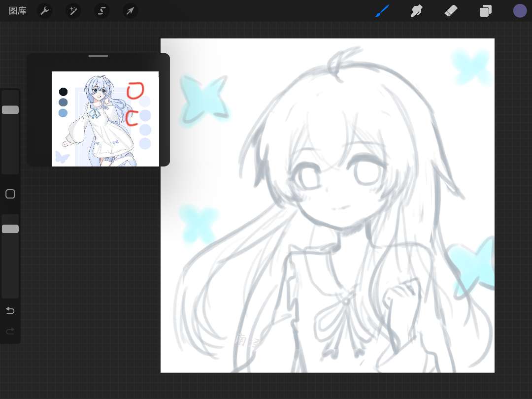Select the Brush tool
Viewport: 532px width, 399px height.
click(382, 11)
